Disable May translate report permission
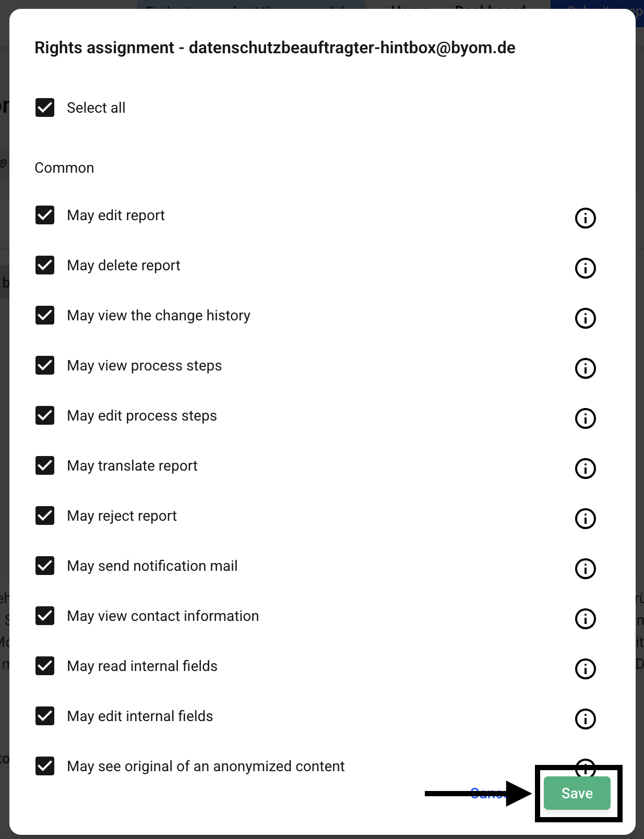The width and height of the screenshot is (644, 839). pyautogui.click(x=45, y=465)
